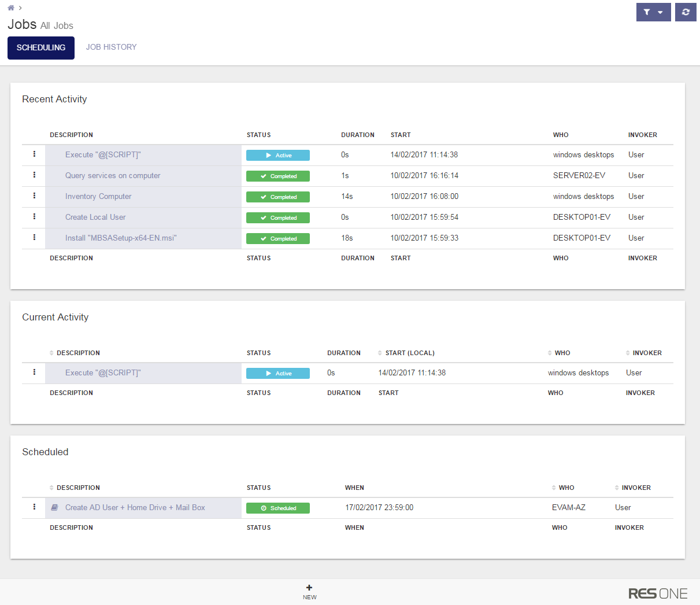This screenshot has width=700, height=605.
Task: Open the filter dropdown button
Action: (653, 12)
